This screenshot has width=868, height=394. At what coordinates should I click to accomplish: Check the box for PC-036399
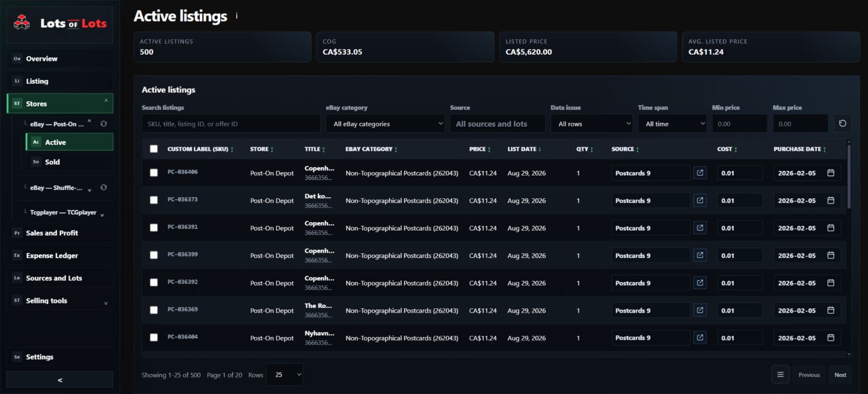[x=154, y=255]
